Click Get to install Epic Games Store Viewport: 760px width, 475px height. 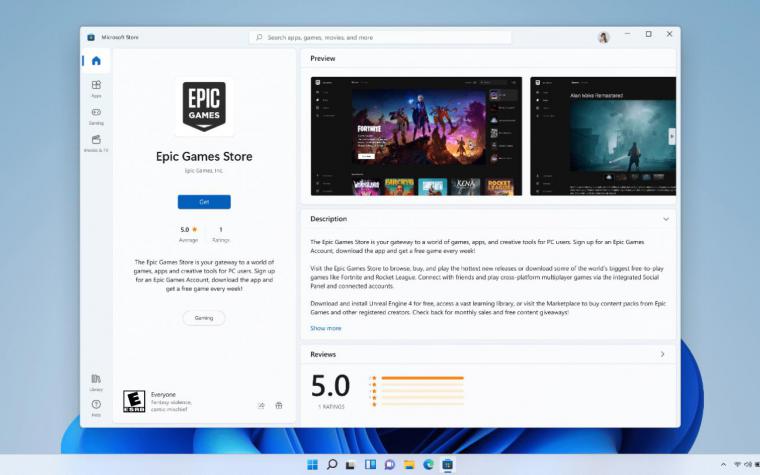204,202
